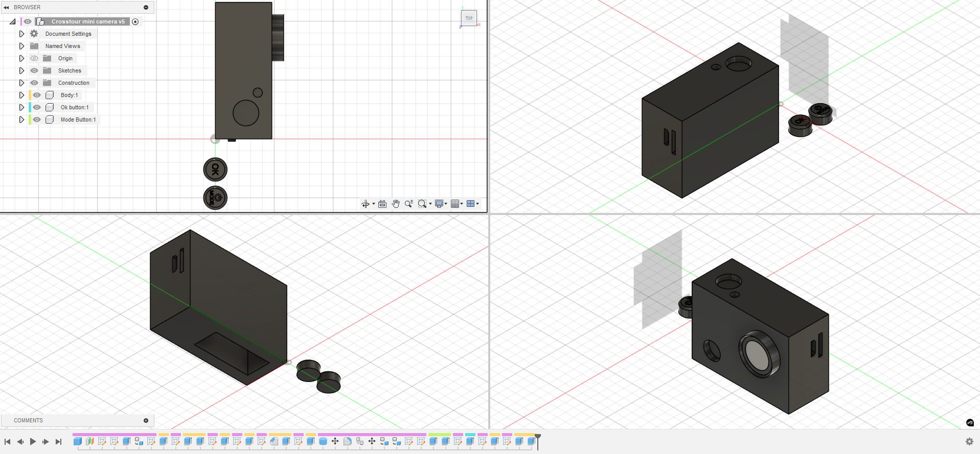Expand the Body:1 component node
This screenshot has width=980, height=454.
(x=21, y=95)
